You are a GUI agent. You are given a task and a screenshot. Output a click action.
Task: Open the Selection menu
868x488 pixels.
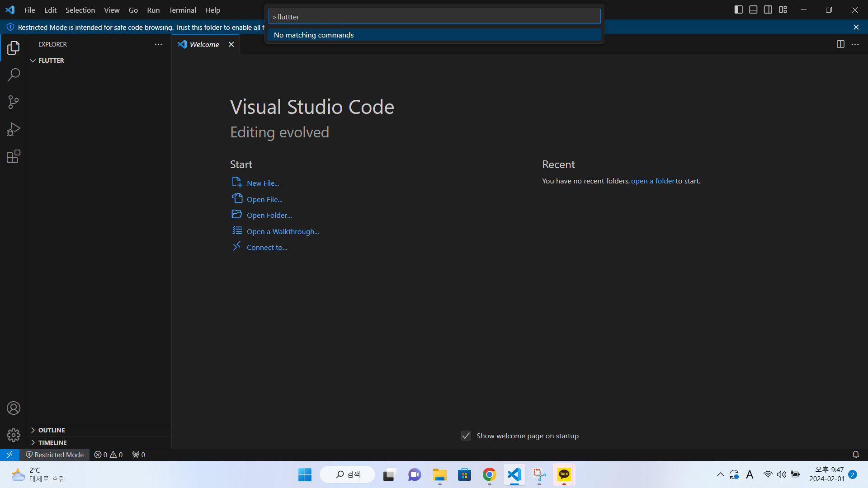coord(80,10)
